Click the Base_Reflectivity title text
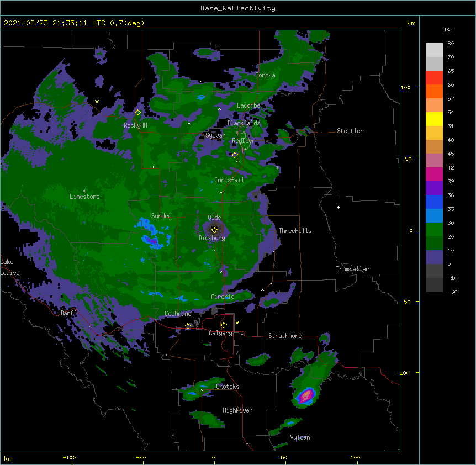This screenshot has height=465, width=476. (238, 8)
